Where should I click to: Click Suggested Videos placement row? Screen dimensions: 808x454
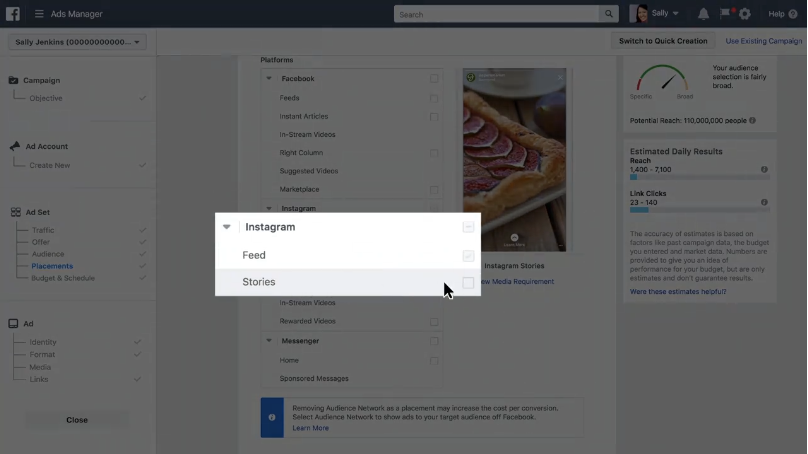click(352, 171)
